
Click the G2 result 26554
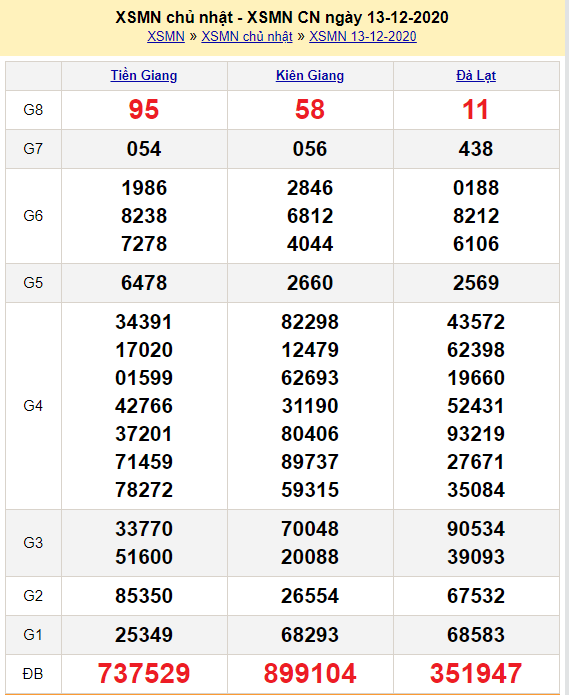click(310, 596)
